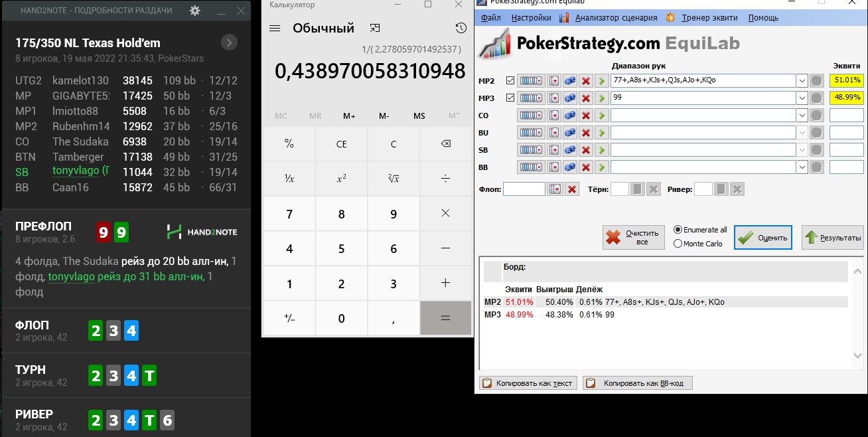Open flop card picker icon
Screen dimensions: 868x437
coord(555,189)
